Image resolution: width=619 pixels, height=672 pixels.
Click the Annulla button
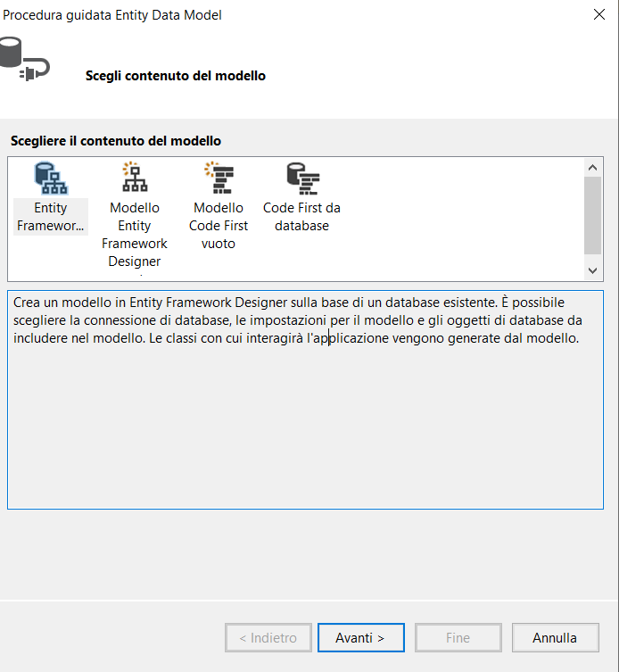click(555, 638)
